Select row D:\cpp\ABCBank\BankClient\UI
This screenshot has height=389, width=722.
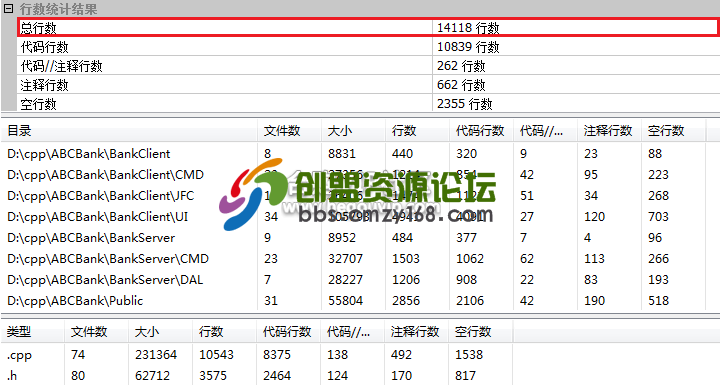[353, 217]
